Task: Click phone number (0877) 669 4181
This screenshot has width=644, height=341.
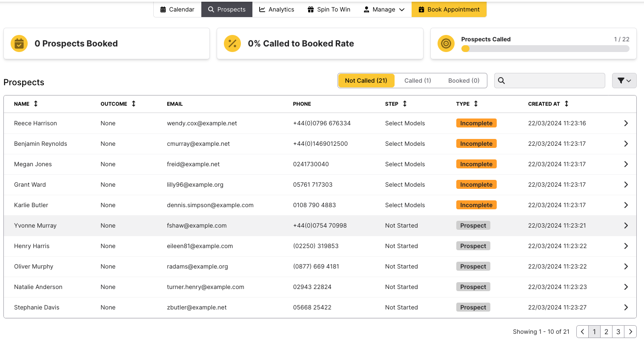Action: 316,266
